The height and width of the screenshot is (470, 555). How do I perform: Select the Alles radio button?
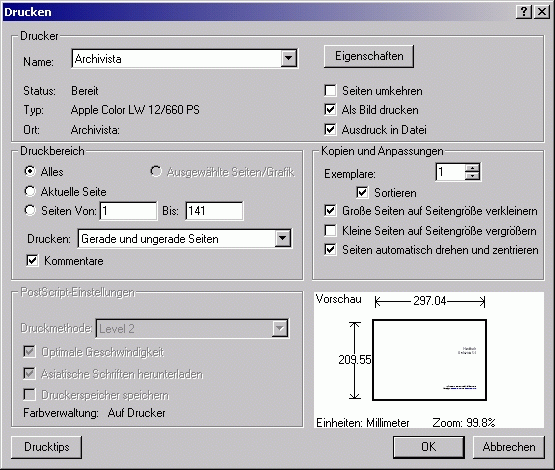click(x=30, y=172)
